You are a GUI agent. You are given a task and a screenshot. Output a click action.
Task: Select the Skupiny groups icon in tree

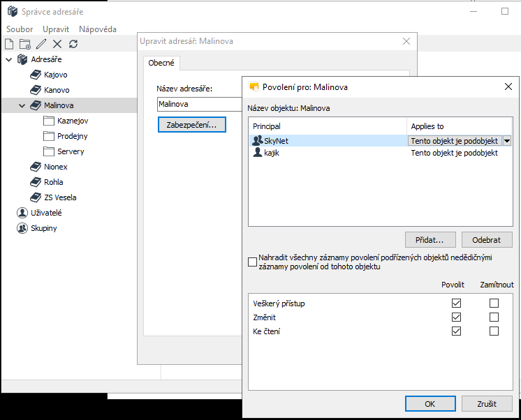pos(22,228)
